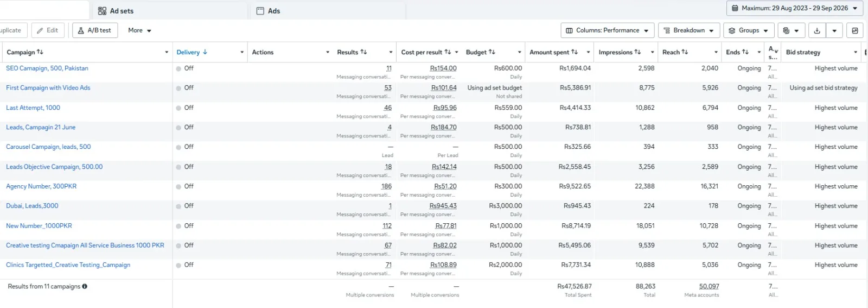This screenshot has width=868, height=308.
Task: Click amount spent Rs9,522.65
Action: (x=575, y=186)
